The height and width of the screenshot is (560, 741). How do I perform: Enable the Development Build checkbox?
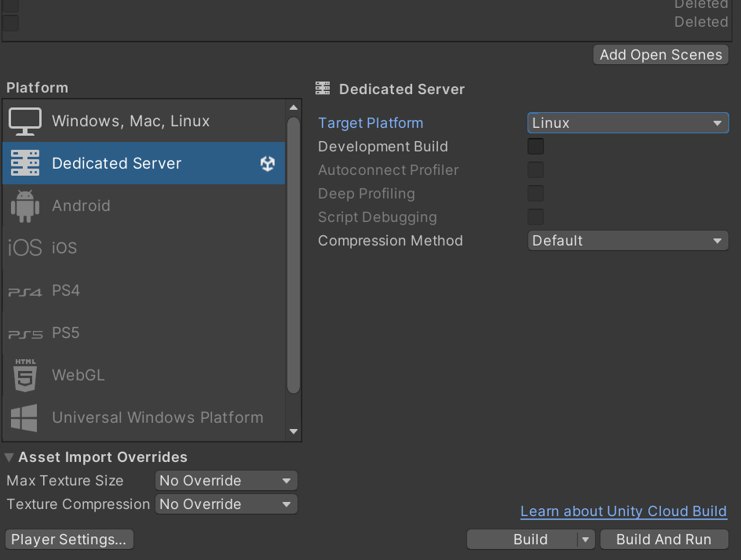[x=535, y=147]
